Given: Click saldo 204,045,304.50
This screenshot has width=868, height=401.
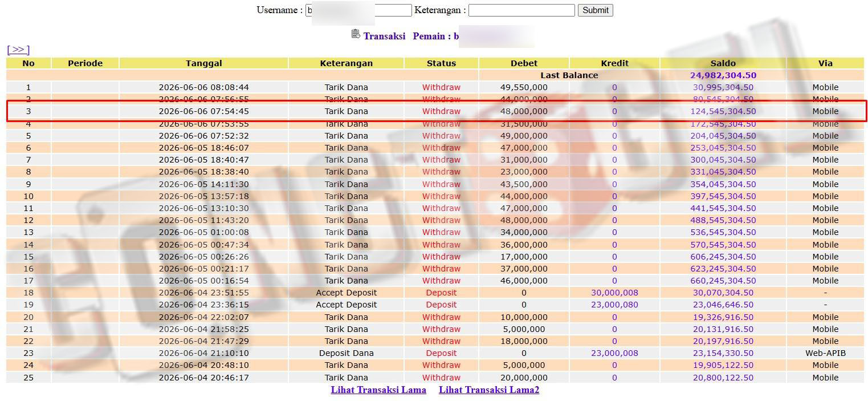Looking at the screenshot, I should click(x=723, y=136).
